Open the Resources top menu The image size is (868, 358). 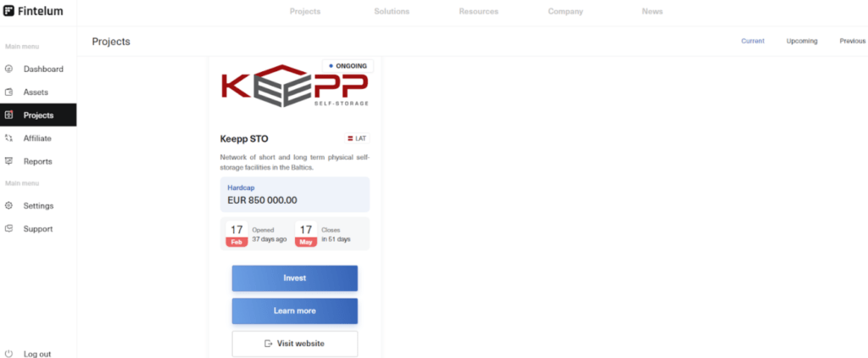pos(478,12)
